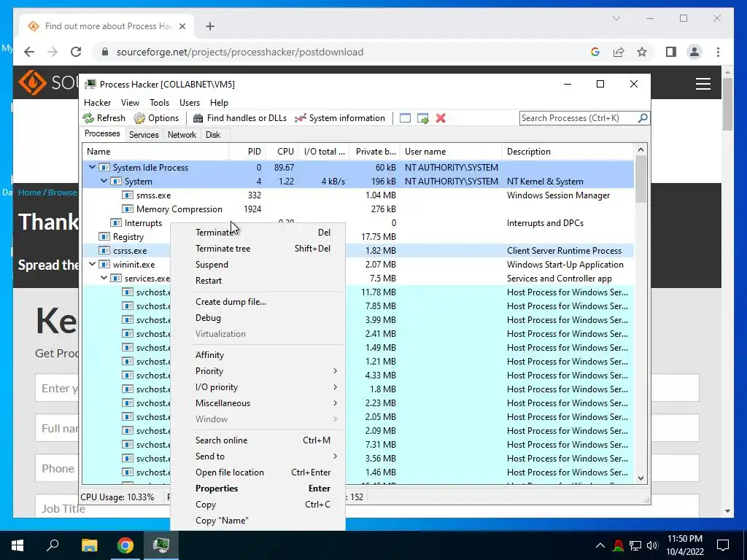Click the browser page scrollbar thumb
Image resolution: width=747 pixels, height=560 pixels.
(x=727, y=104)
